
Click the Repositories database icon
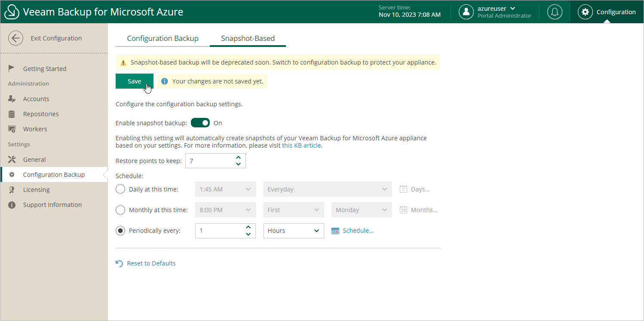pos(12,114)
